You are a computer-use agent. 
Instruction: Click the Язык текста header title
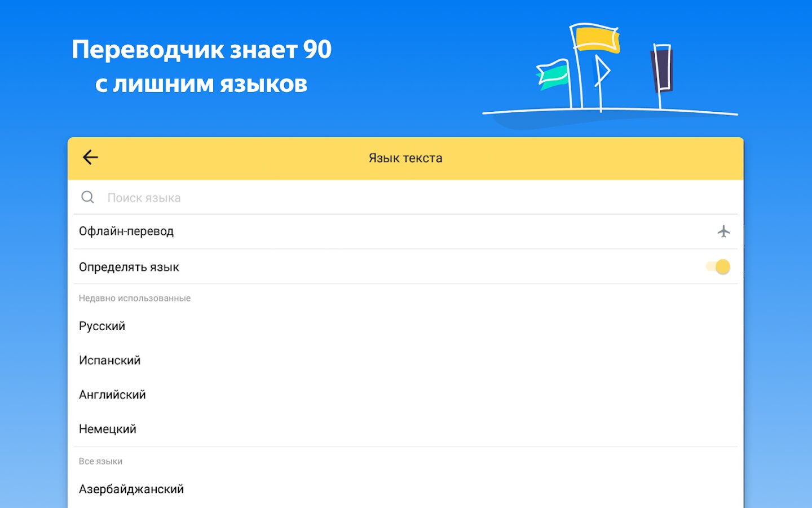coord(405,158)
